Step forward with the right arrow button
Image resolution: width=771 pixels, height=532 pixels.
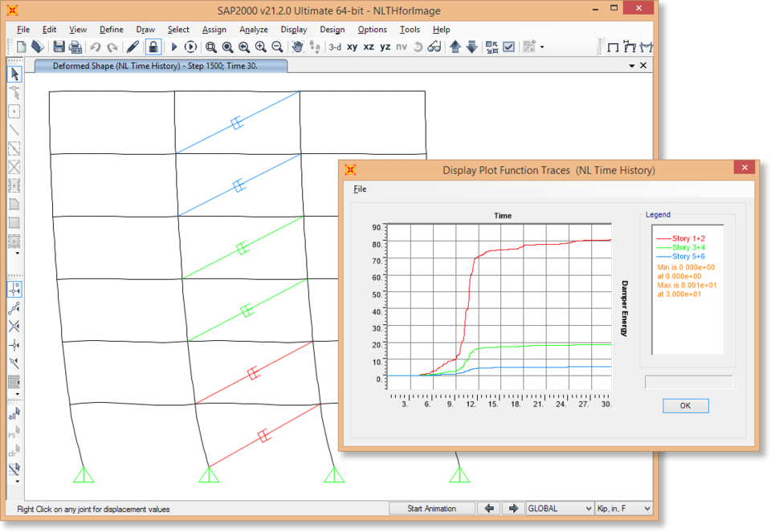pyautogui.click(x=512, y=509)
